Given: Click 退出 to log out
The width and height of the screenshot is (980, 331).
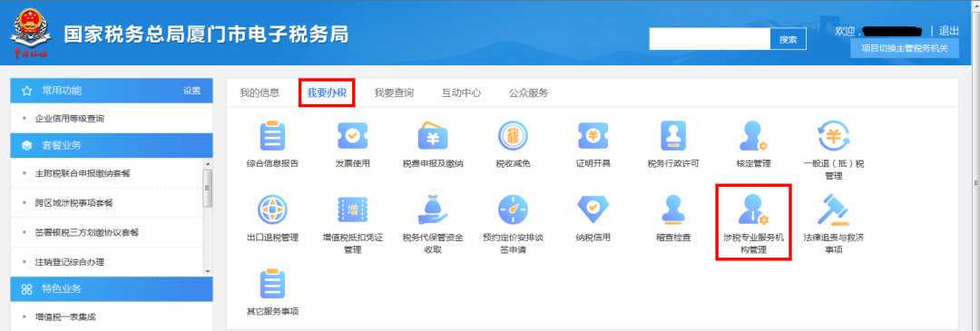Looking at the screenshot, I should (x=949, y=31).
